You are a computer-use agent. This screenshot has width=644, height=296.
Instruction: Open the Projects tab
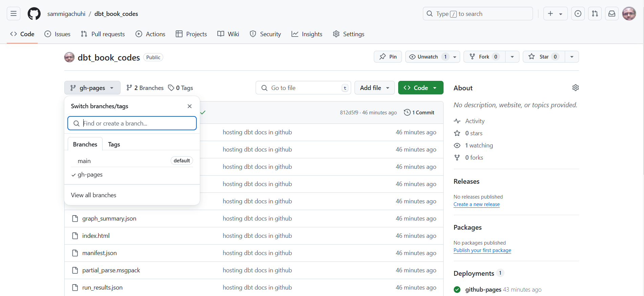click(x=191, y=34)
